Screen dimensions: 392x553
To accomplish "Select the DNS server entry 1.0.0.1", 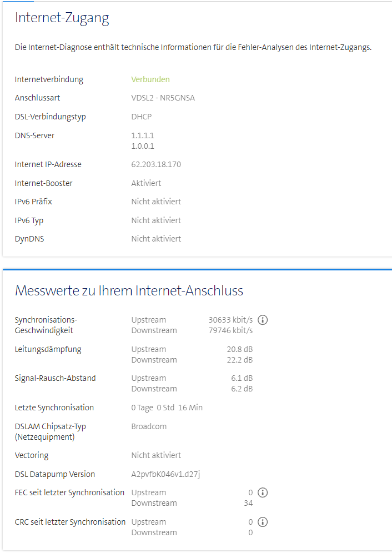I will (143, 146).
